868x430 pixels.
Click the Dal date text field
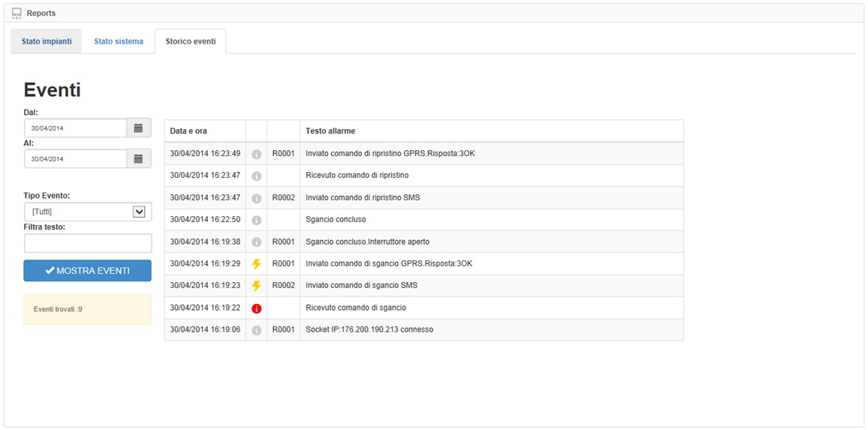(75, 128)
